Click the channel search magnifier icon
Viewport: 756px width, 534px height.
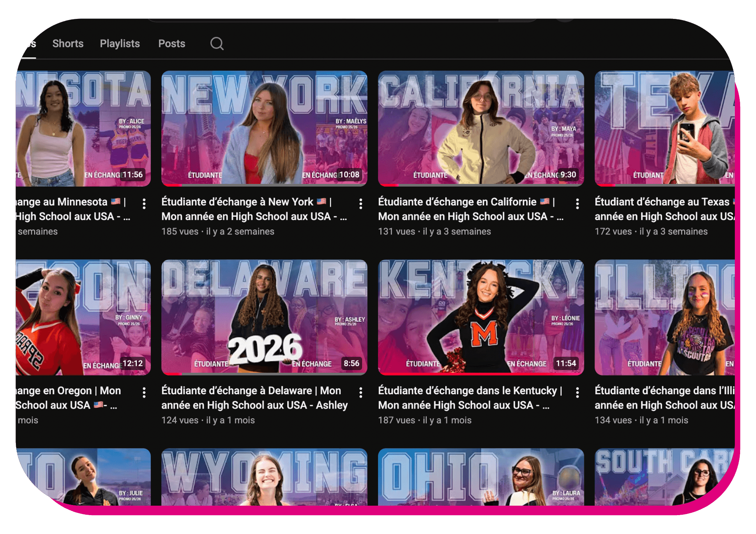pyautogui.click(x=217, y=44)
